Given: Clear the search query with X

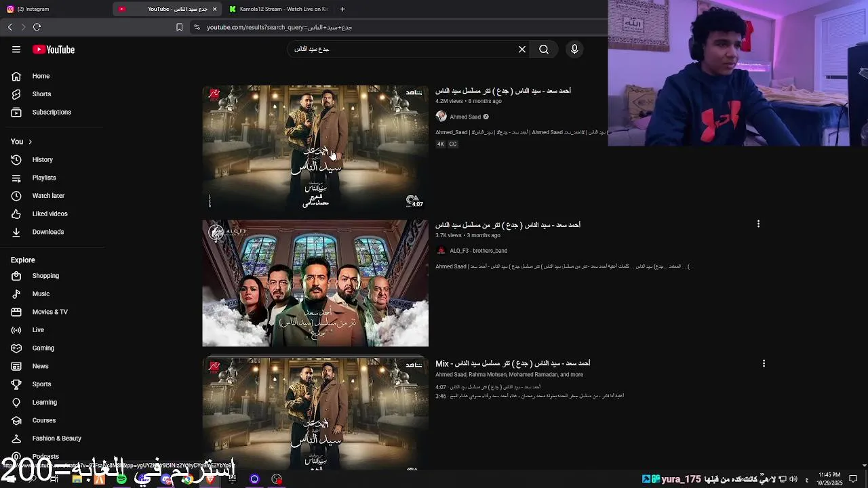Looking at the screenshot, I should tap(522, 49).
